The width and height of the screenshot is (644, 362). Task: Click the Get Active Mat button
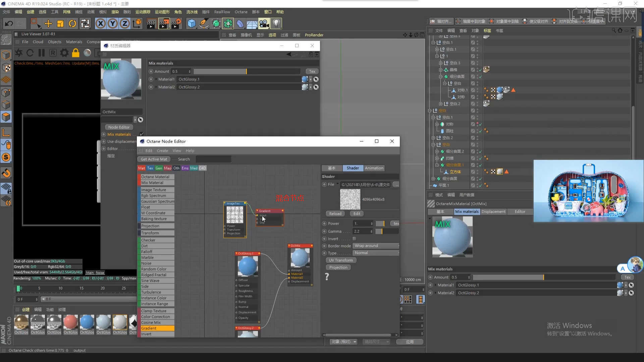(x=154, y=159)
